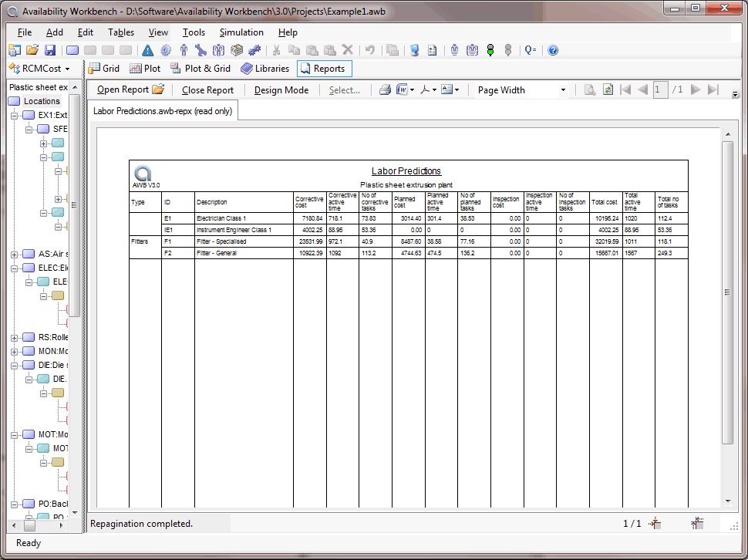This screenshot has height=560, width=748.
Task: Click the Close Report button
Action: point(207,89)
